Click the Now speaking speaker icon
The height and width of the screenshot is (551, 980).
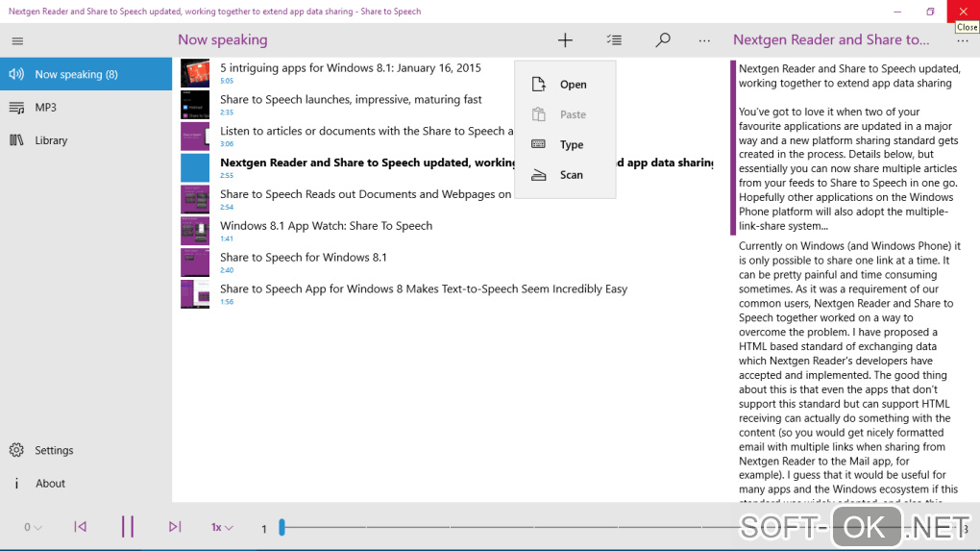(x=16, y=74)
